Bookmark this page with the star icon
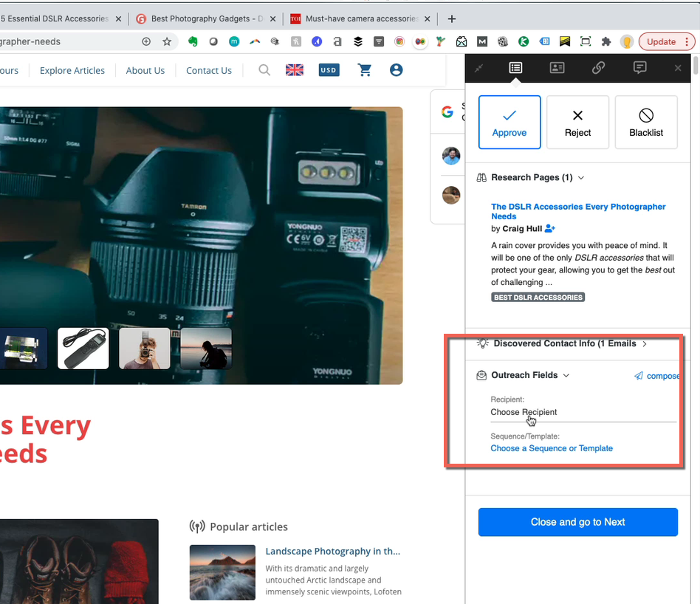This screenshot has width=700, height=604. (167, 42)
